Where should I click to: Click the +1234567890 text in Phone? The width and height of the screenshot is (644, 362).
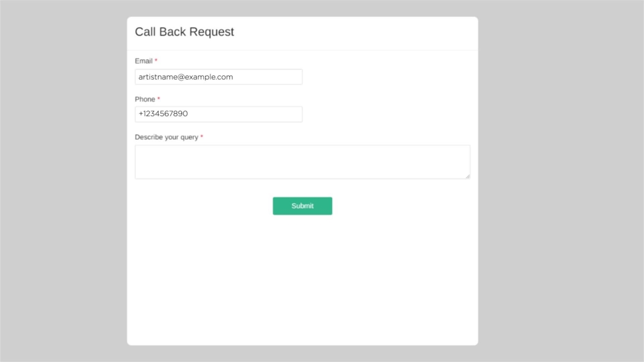point(163,114)
